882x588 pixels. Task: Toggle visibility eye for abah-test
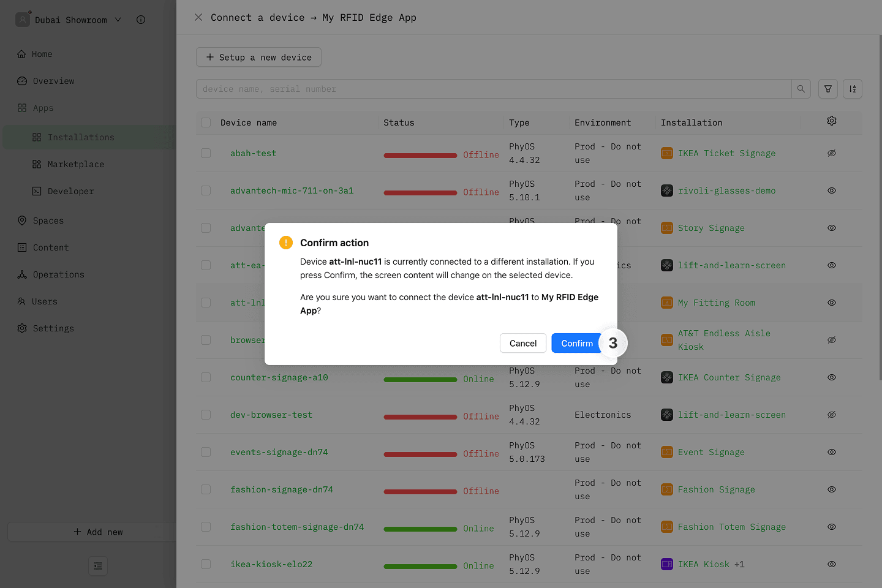point(832,153)
